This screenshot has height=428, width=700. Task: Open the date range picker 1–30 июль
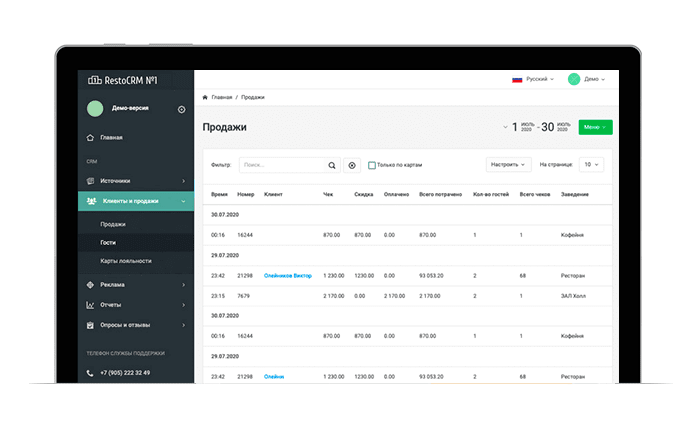pos(538,127)
